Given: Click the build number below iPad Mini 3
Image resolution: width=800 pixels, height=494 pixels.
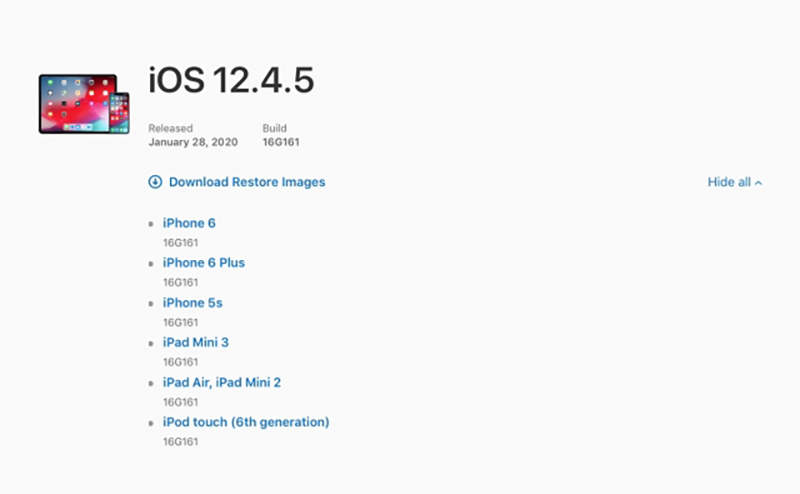Looking at the screenshot, I should coord(180,361).
